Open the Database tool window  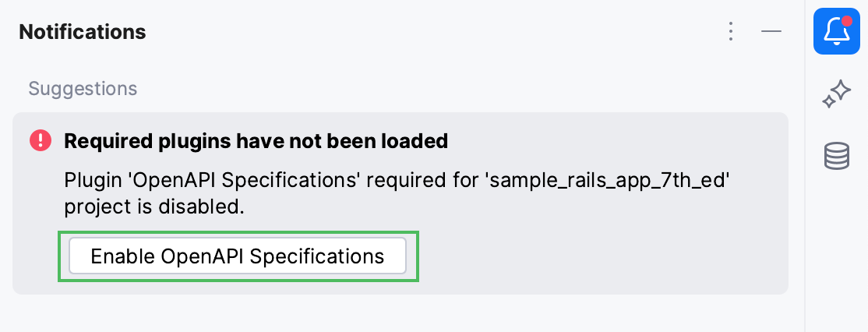[836, 157]
